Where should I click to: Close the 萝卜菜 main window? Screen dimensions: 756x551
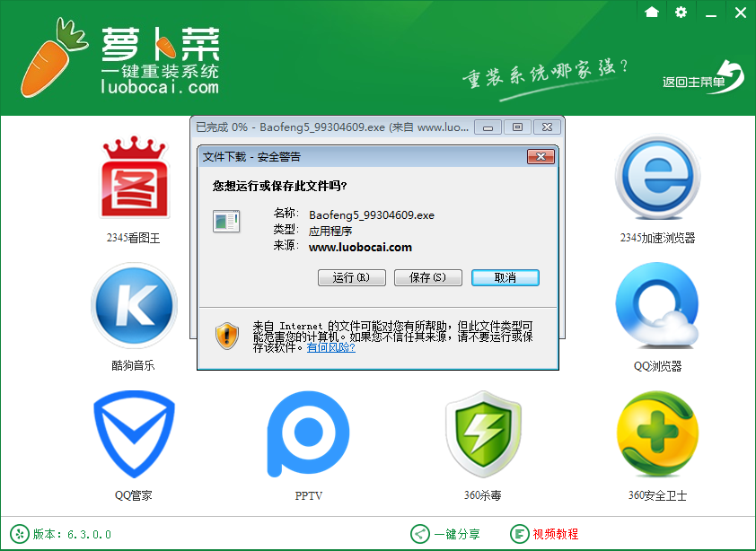coord(741,12)
